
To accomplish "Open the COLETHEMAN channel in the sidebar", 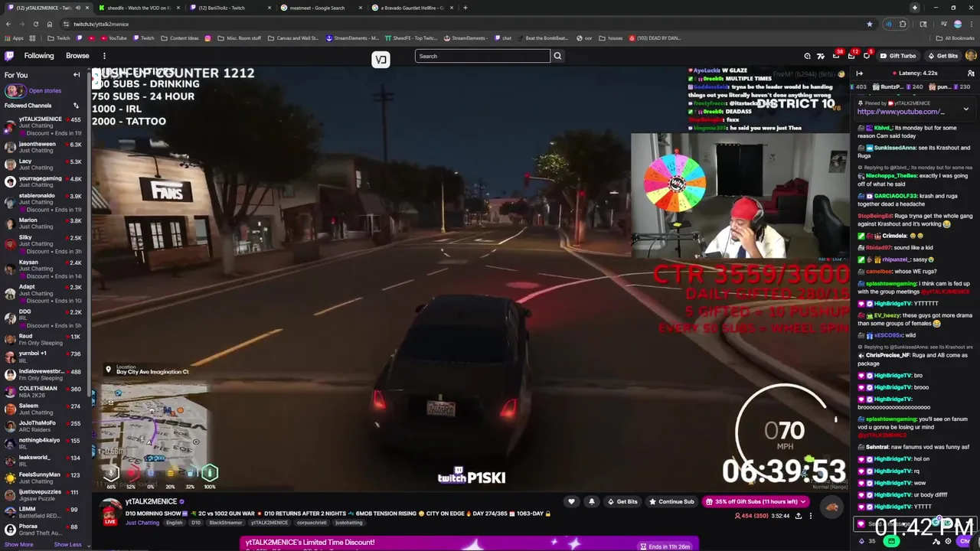I will [44, 391].
